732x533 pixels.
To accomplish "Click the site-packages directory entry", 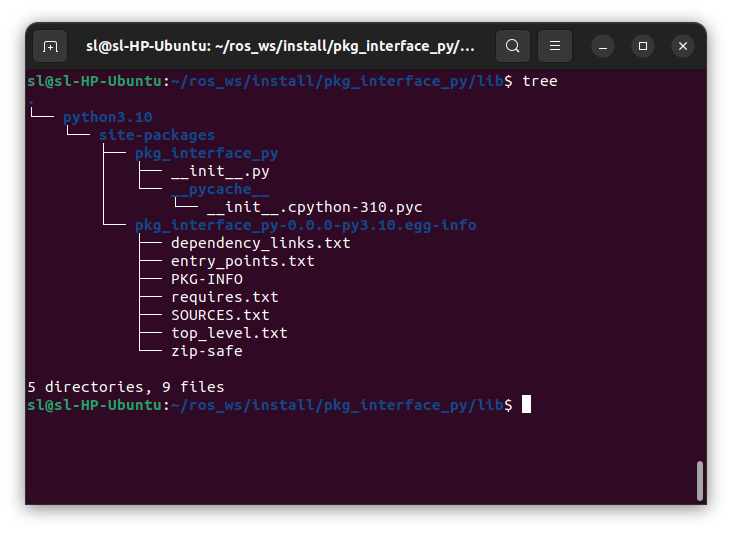I will click(x=157, y=135).
